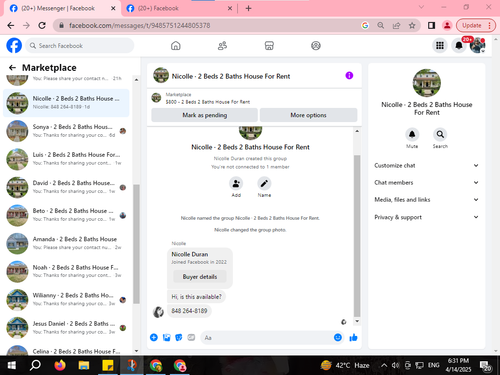Choose a GIF from composer
Image resolution: width=500 pixels, height=375 pixels.
191,338
